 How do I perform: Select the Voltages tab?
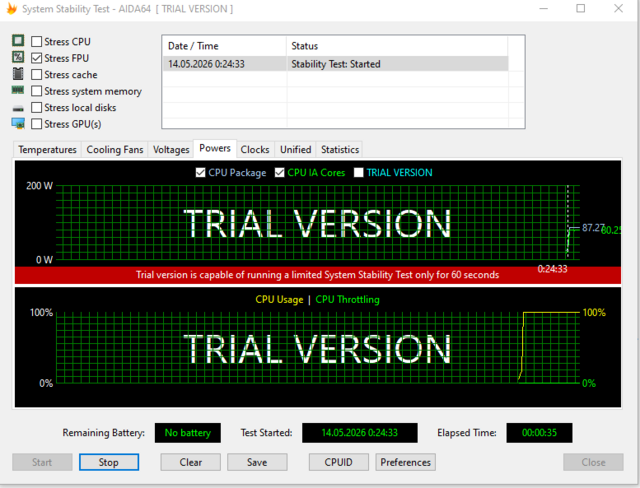click(x=171, y=150)
